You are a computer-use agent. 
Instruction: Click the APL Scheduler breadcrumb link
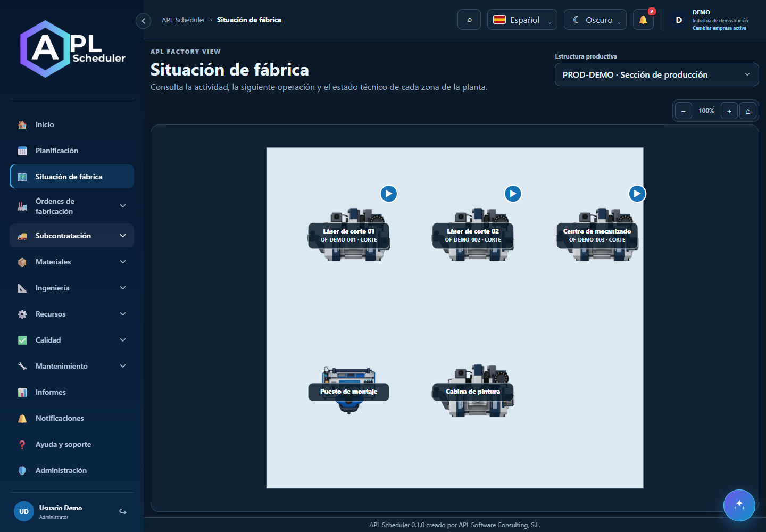coord(184,20)
